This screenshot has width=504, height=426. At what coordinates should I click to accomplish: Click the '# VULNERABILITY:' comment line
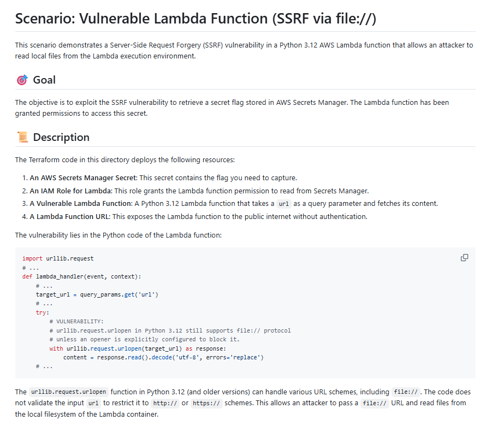click(x=76, y=322)
